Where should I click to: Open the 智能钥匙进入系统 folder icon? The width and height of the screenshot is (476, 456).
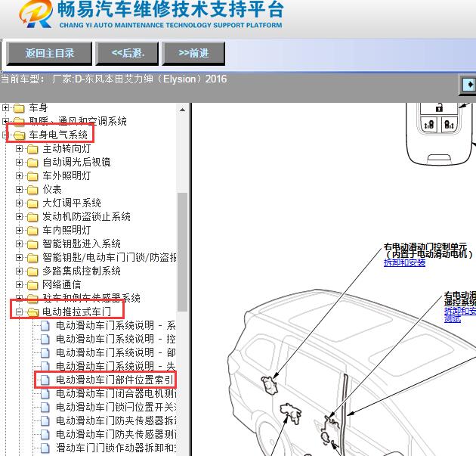(x=32, y=244)
